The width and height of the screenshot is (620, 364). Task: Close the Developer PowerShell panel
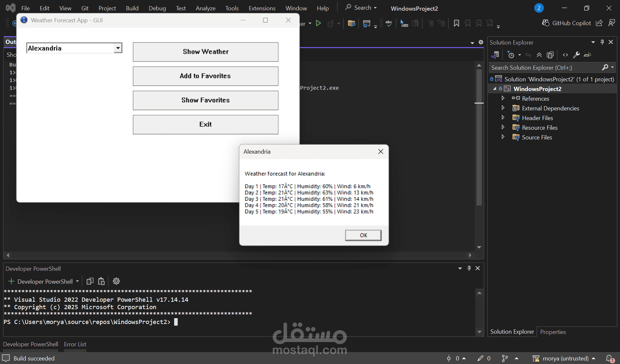[x=478, y=268]
